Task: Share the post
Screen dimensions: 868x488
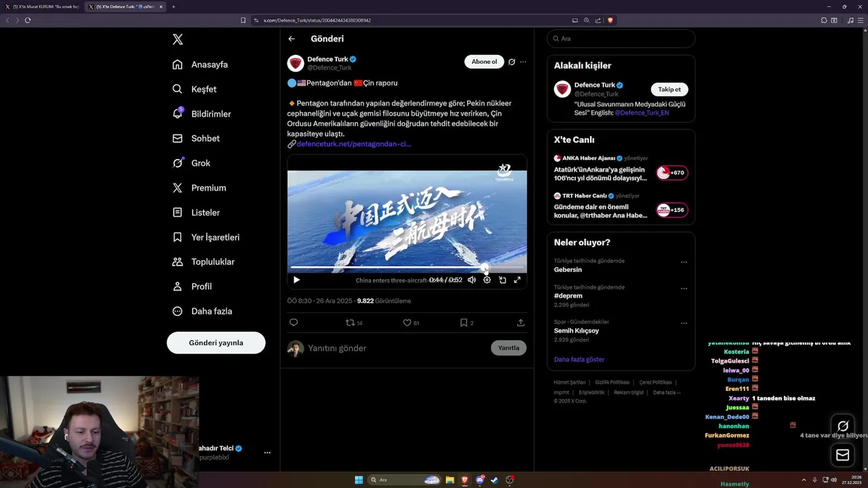Action: [x=521, y=323]
